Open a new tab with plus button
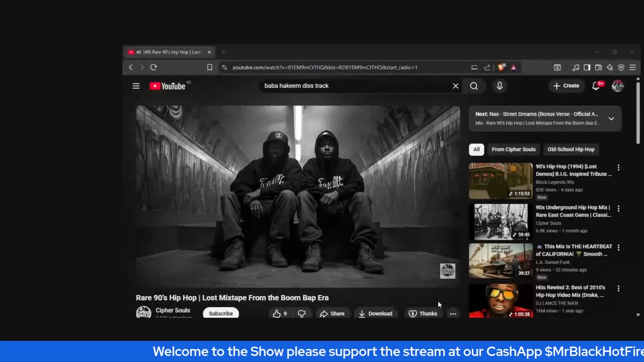This screenshot has width=644, height=362. (x=223, y=52)
